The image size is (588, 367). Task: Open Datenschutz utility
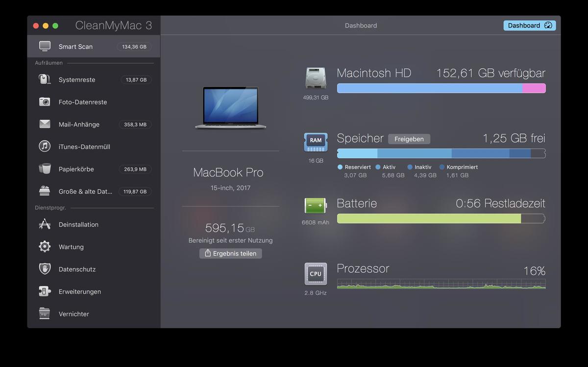pos(94,269)
